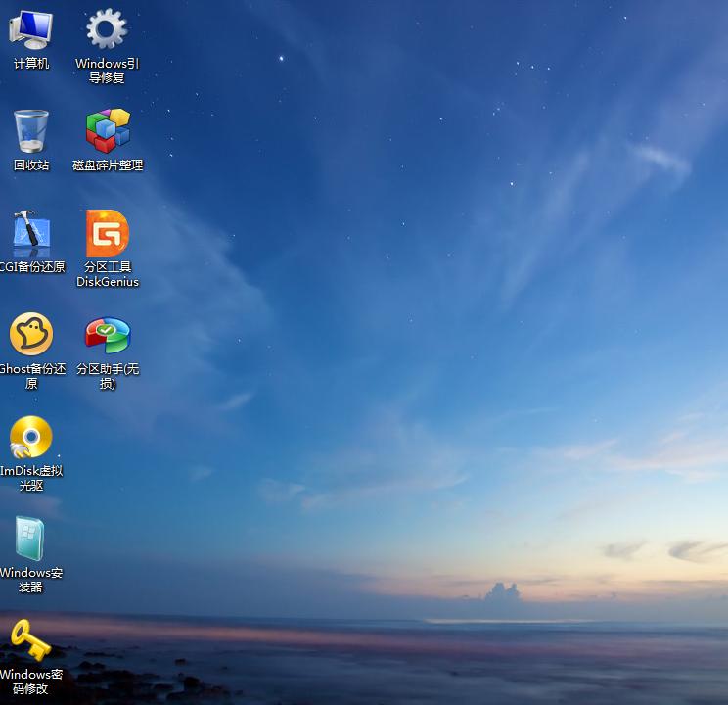This screenshot has width=728, height=705.
Task: Select the CGI备份还原 hammer icon
Action: pyautogui.click(x=31, y=233)
